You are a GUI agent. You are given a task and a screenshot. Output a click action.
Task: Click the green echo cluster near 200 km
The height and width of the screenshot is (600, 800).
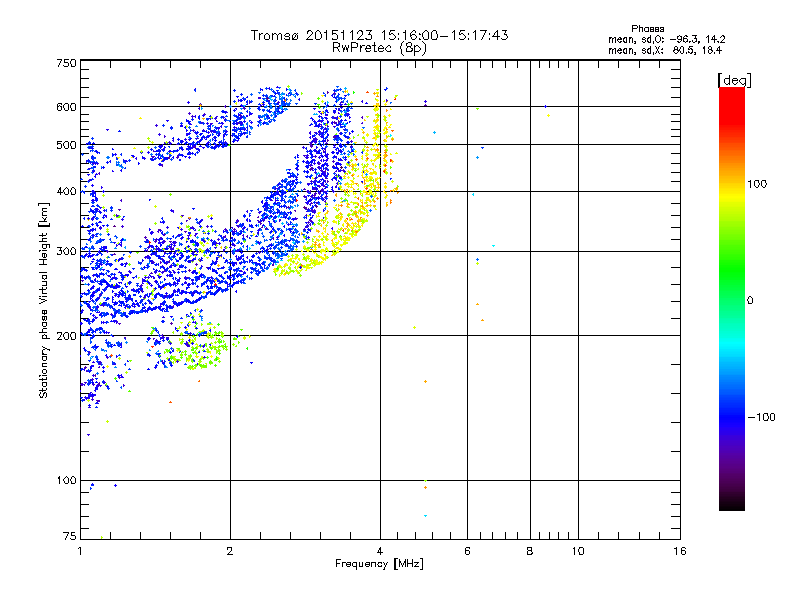pos(202,344)
